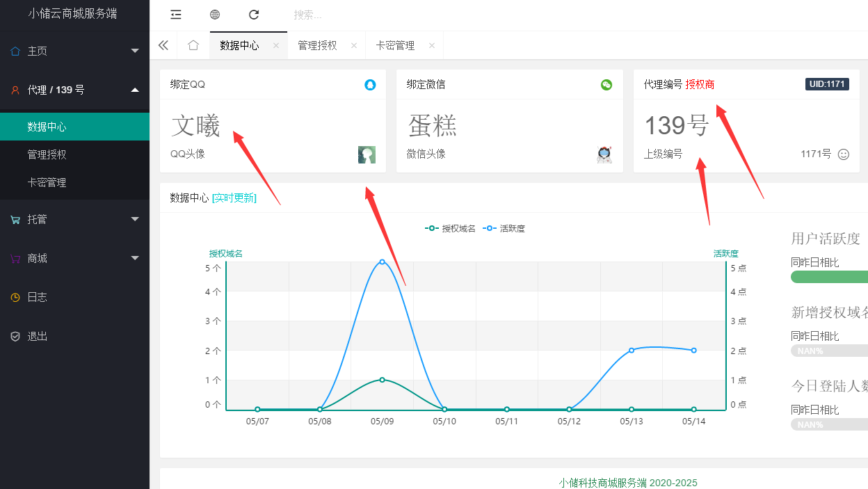Click the WeChat icon on the 绑定微信 card
Image resolution: width=868 pixels, height=489 pixels.
point(606,84)
